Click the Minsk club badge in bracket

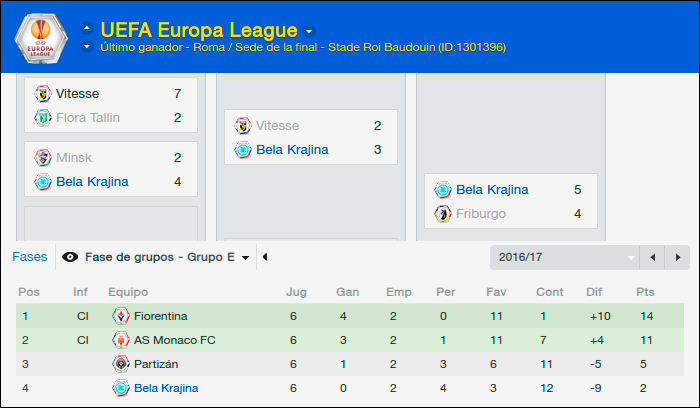coord(43,158)
